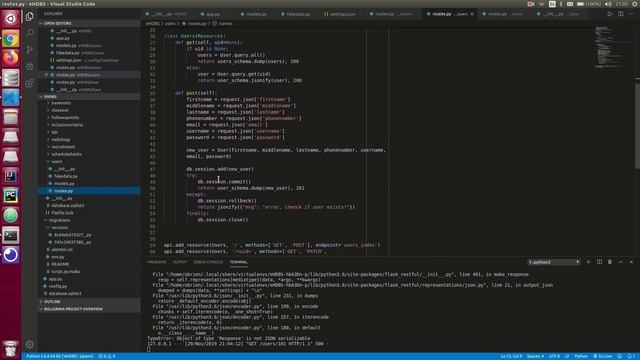This screenshot has height=360, width=640.
Task: Close the terminal panel
Action: click(x=631, y=262)
